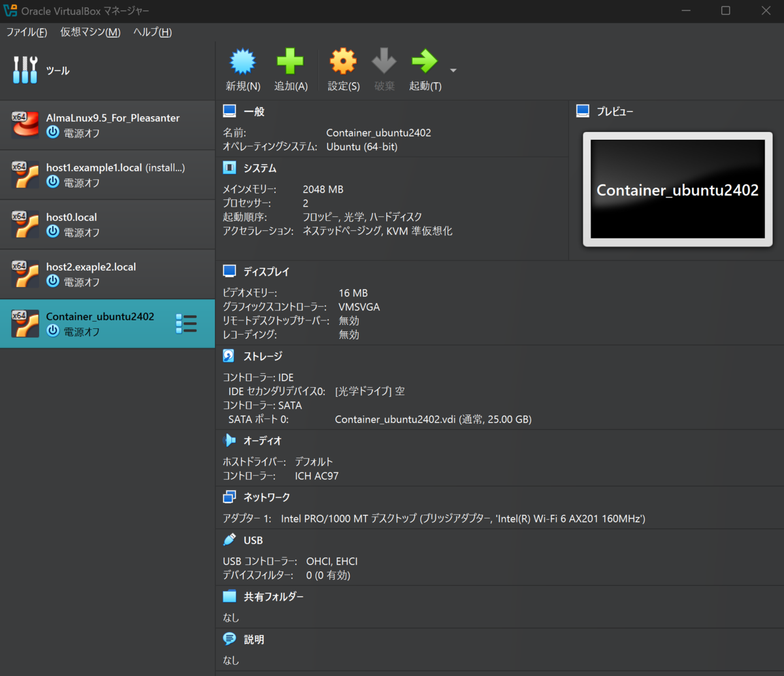Click the オーディオ section speaker icon
The height and width of the screenshot is (676, 784).
[229, 441]
